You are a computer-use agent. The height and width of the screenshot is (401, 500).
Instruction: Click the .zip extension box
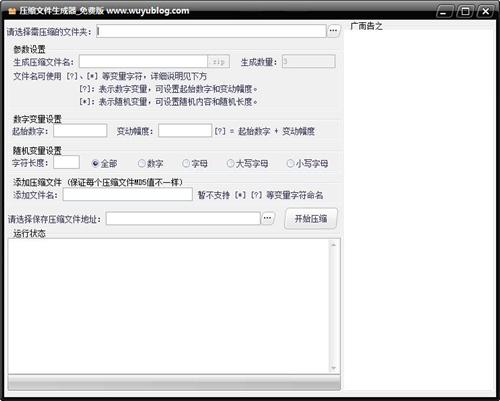pos(219,61)
